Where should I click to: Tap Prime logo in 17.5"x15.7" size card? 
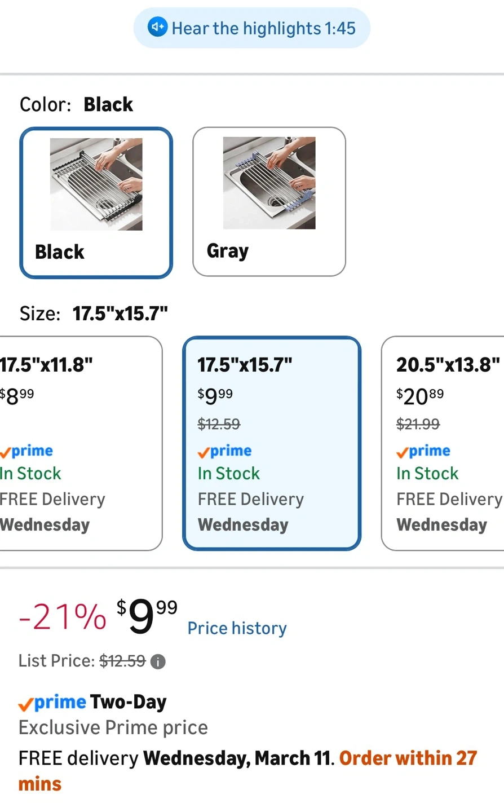coord(224,451)
